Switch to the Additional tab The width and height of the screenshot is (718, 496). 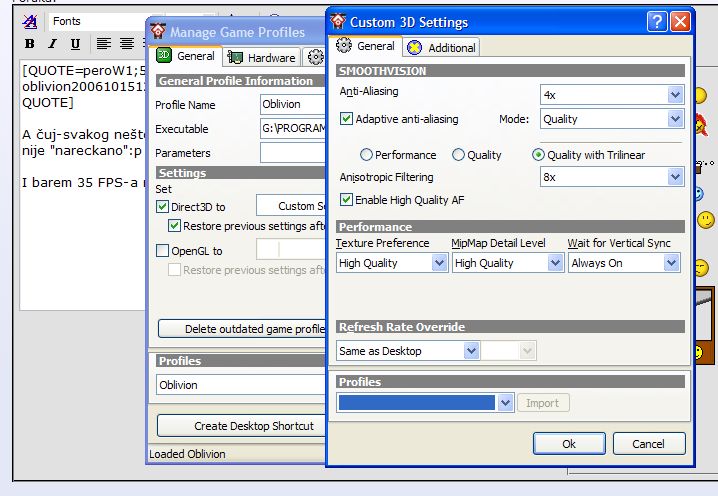click(441, 47)
